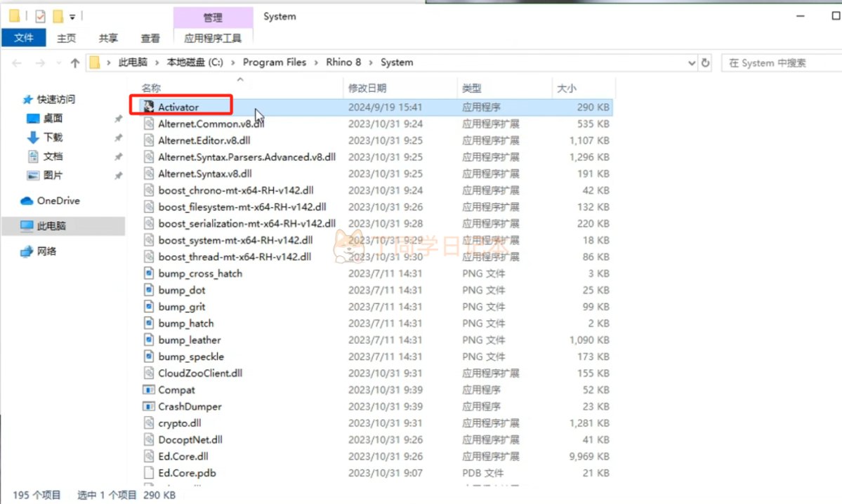Open the address bar history dropdown
This screenshot has height=504, width=842.
[692, 62]
